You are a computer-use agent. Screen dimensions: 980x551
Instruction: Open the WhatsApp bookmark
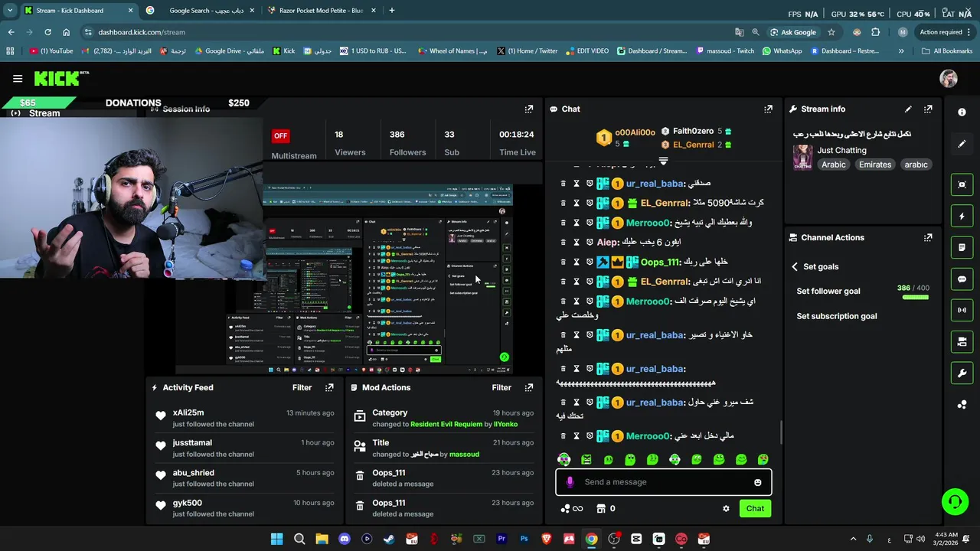click(x=782, y=51)
